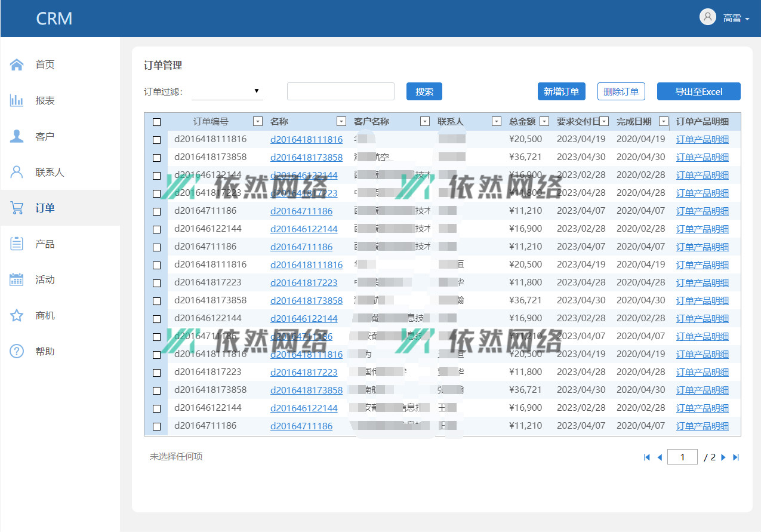
Task: Open reports via bar chart icon
Action: click(17, 100)
